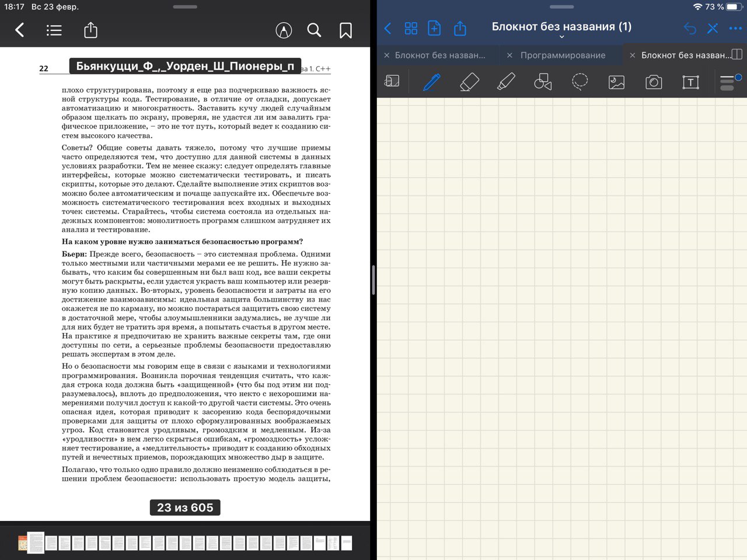Click the bold name 'Бьерн:' in text
This screenshot has width=747, height=560.
(74, 254)
